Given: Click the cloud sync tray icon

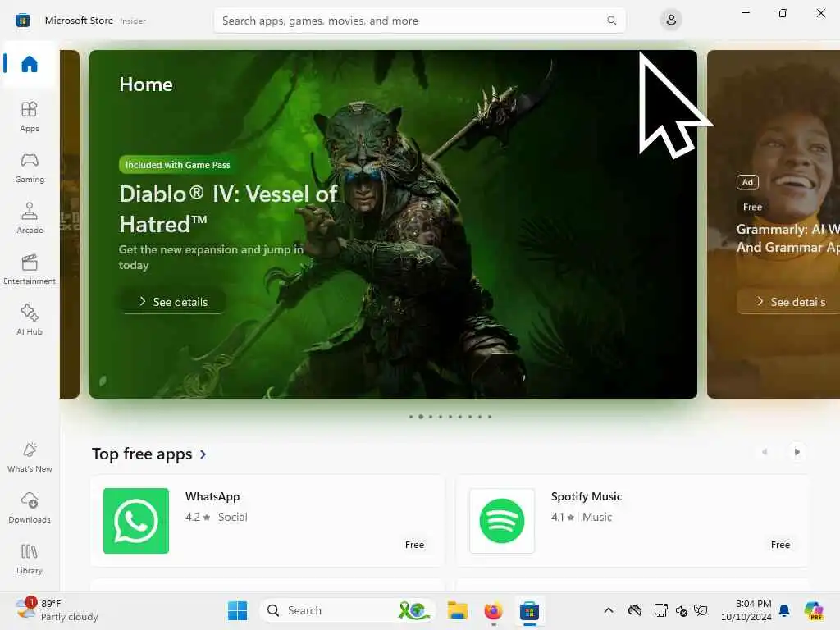Looking at the screenshot, I should click(x=635, y=610).
